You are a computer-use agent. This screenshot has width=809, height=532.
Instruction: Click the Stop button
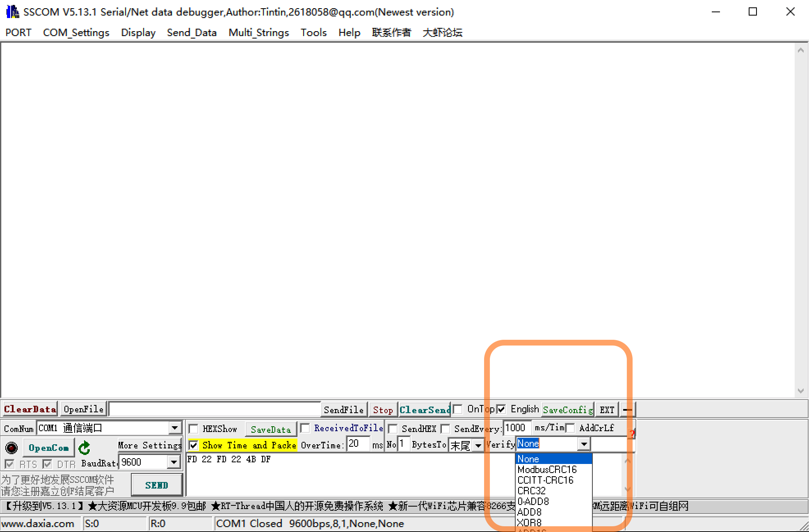(383, 409)
